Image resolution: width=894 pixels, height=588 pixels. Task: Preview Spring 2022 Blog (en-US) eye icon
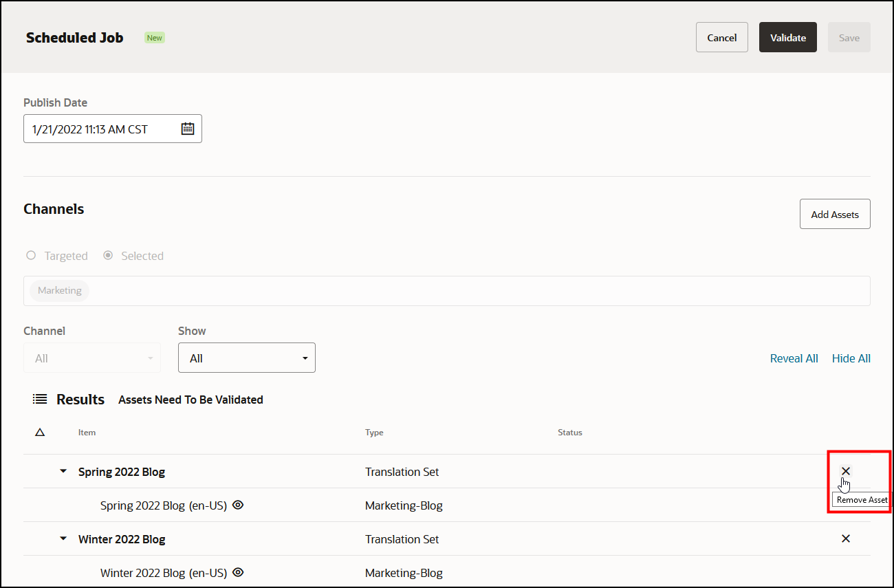(239, 505)
